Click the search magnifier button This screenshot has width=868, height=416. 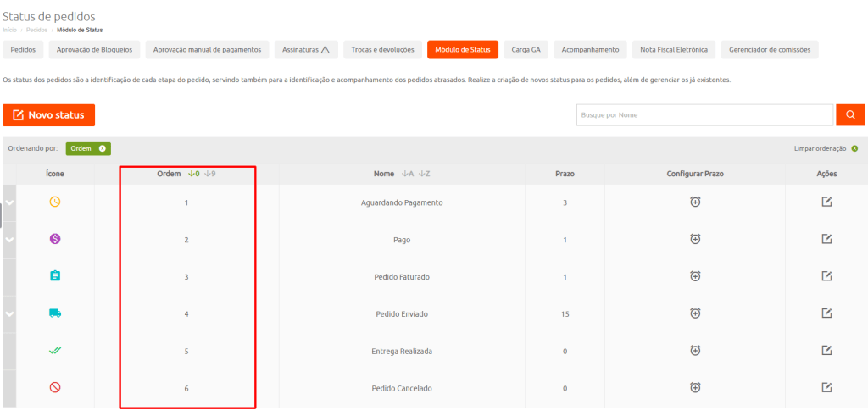(x=850, y=114)
